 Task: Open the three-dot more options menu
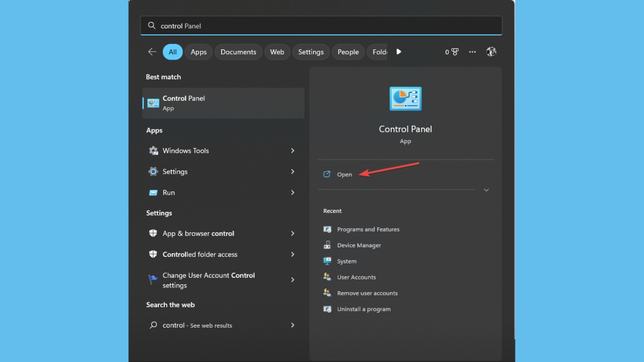472,52
